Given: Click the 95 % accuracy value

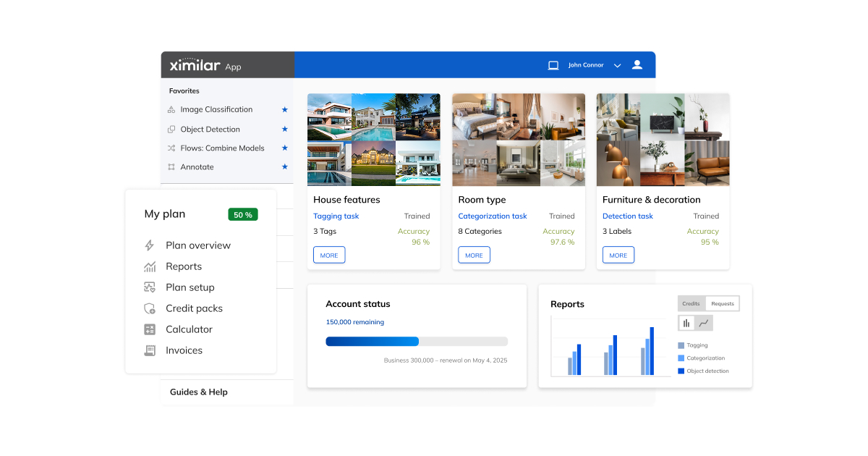Looking at the screenshot, I should 710,242.
